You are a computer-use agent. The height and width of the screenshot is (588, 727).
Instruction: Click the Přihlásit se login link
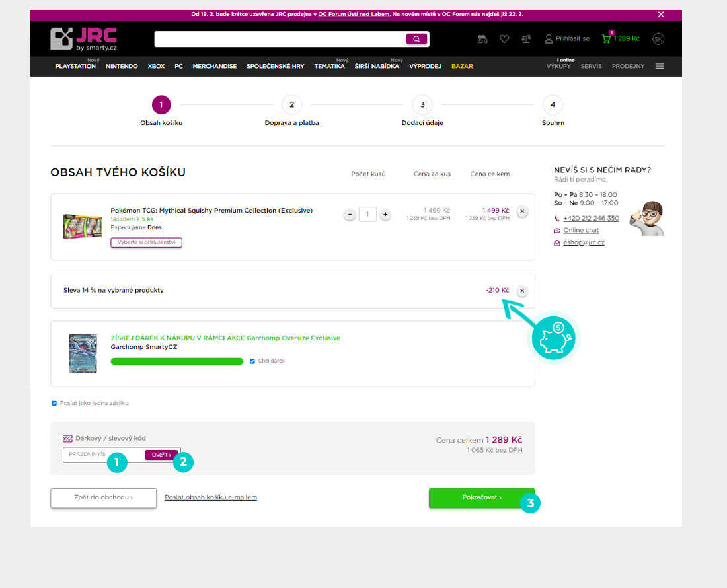click(572, 38)
